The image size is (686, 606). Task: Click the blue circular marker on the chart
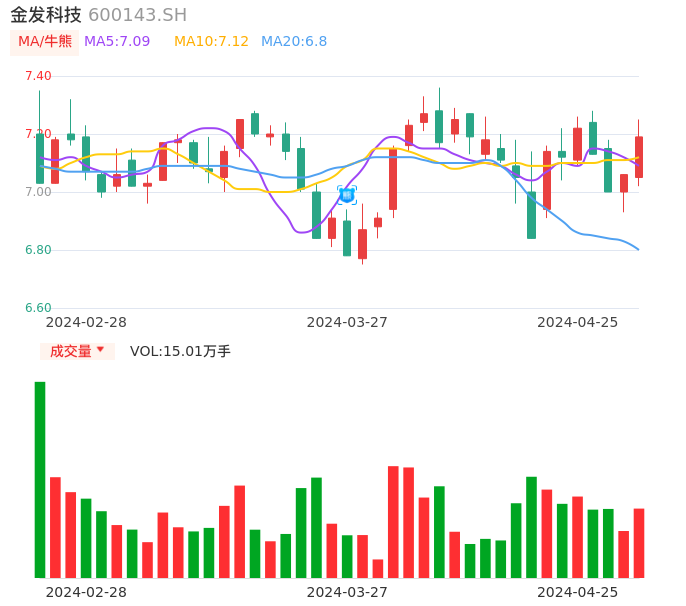pyautogui.click(x=347, y=195)
